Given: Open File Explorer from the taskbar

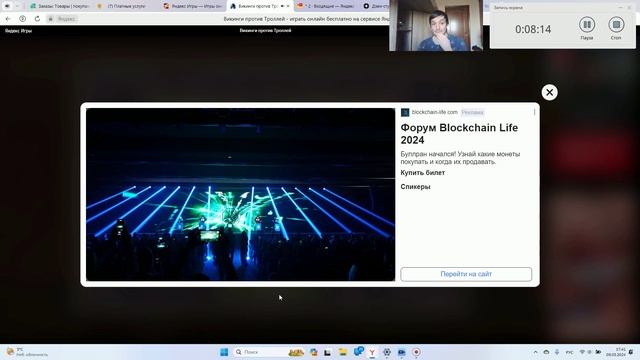Looking at the screenshot, I should pos(342,352).
